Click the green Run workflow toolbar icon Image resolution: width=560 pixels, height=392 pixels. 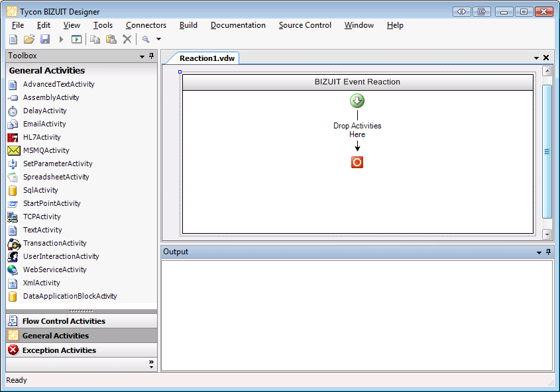point(76,39)
